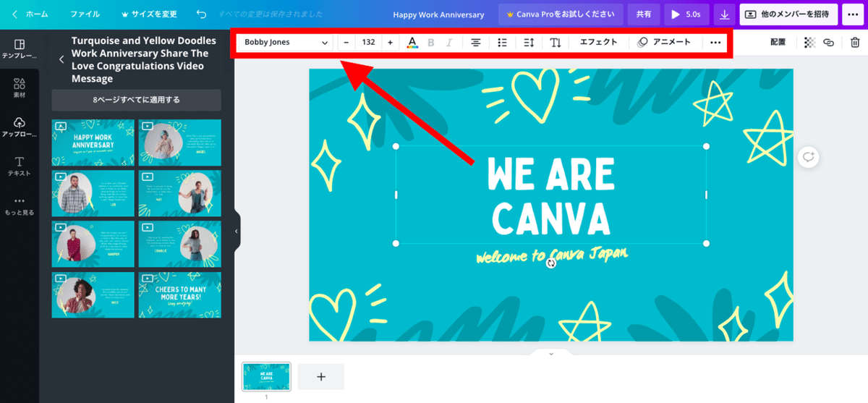Toggle the bulleted list icon
Image resolution: width=868 pixels, height=403 pixels.
(502, 43)
